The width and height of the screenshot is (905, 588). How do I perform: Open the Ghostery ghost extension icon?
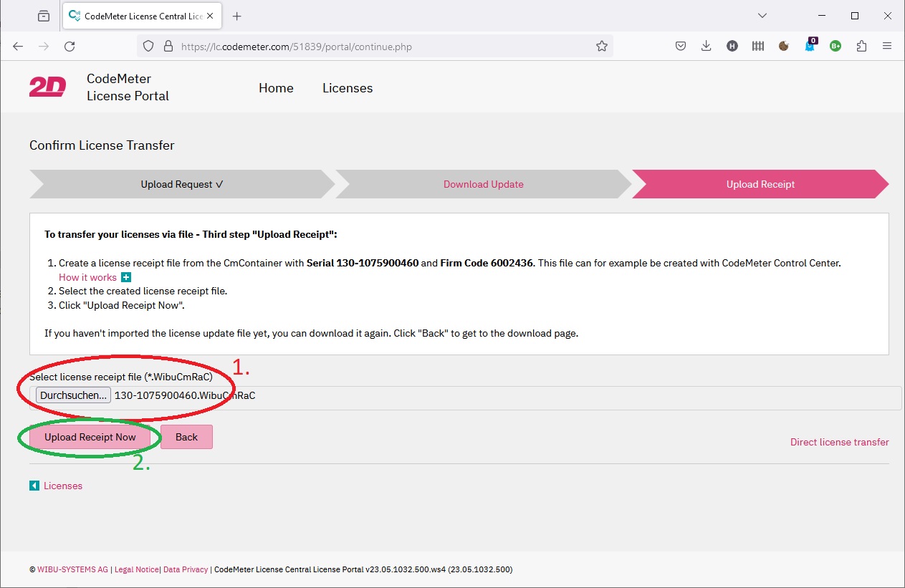point(810,47)
